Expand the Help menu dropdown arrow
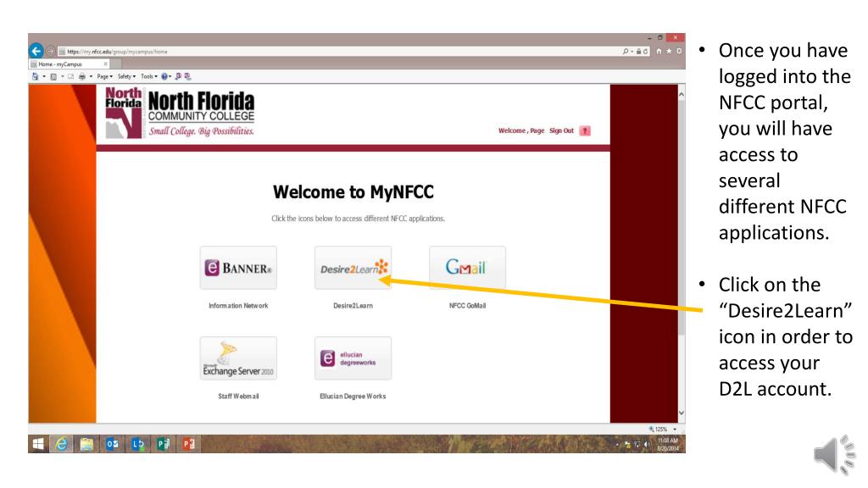Screen dimensions: 868x488 pos(170,76)
